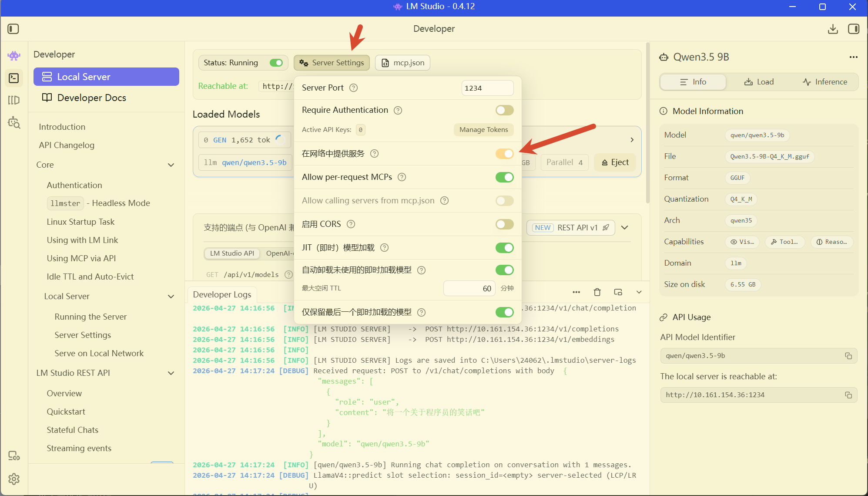Switch to the Load tab

tap(759, 82)
